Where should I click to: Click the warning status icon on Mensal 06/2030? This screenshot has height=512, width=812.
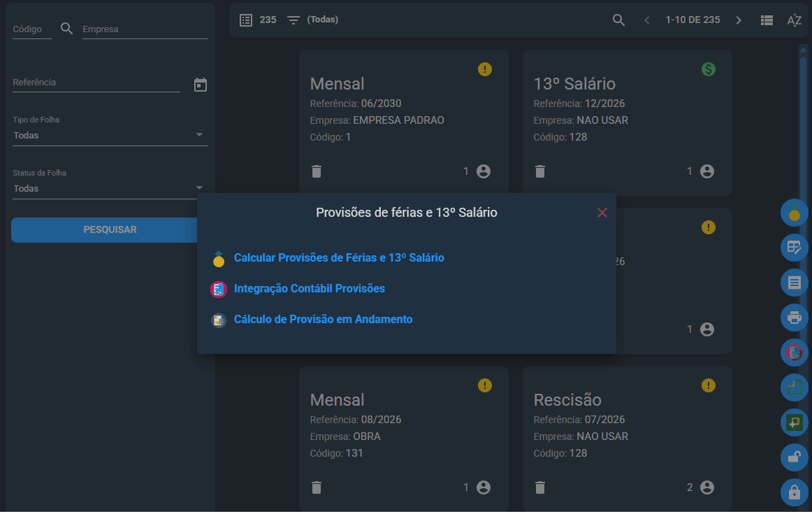point(485,69)
